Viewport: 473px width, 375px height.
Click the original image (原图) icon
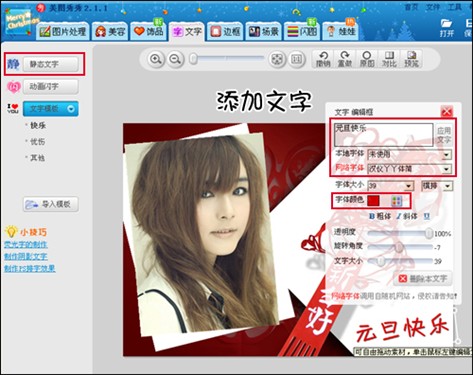[x=367, y=59]
